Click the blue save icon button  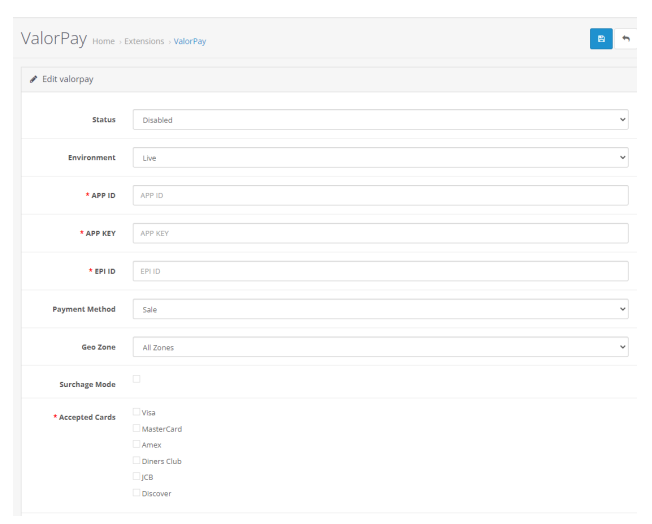tap(601, 39)
